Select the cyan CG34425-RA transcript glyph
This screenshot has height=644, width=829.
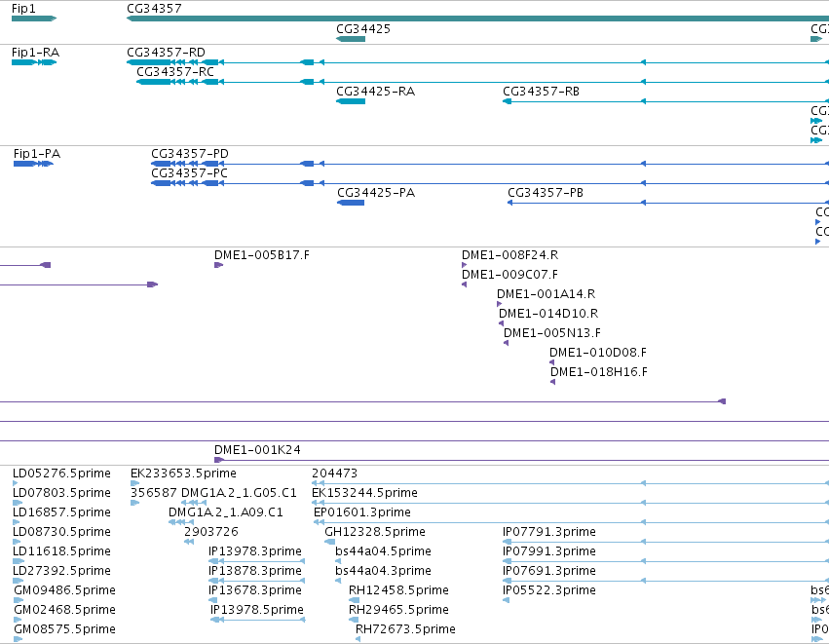click(351, 101)
